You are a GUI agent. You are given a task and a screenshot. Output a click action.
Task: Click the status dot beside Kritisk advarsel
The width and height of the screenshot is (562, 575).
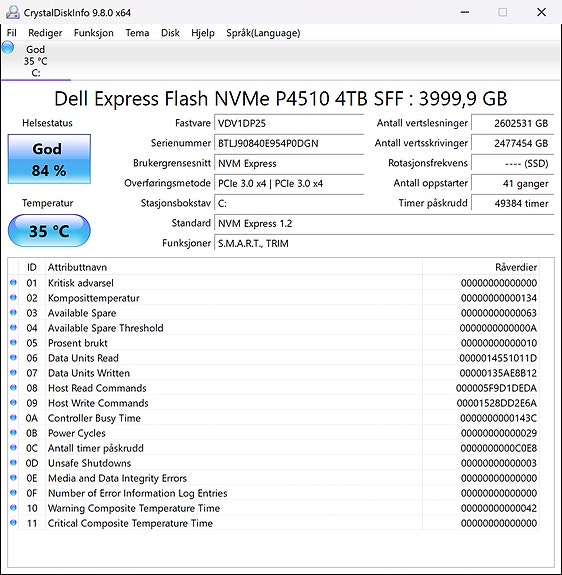(x=14, y=282)
